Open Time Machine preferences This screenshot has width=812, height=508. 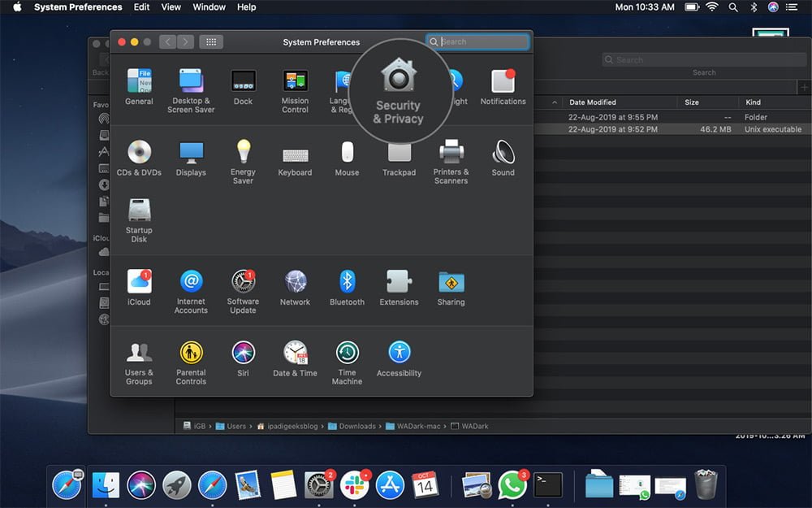[347, 363]
